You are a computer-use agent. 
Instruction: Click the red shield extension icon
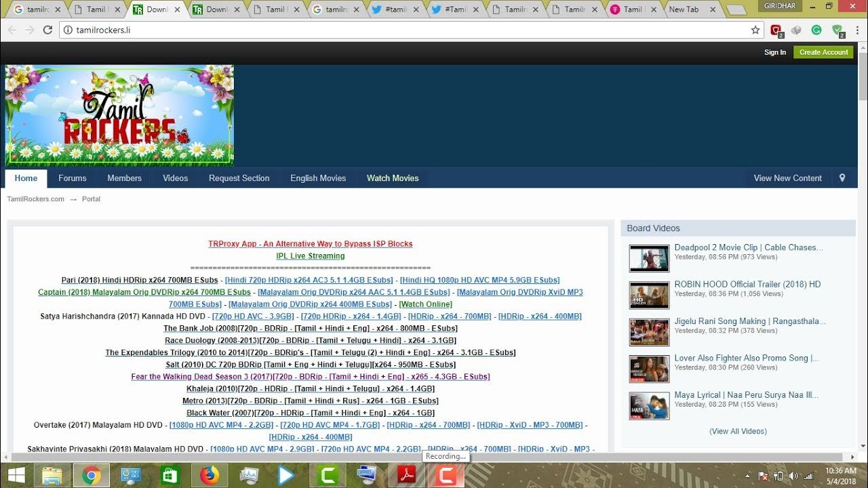coord(776,30)
